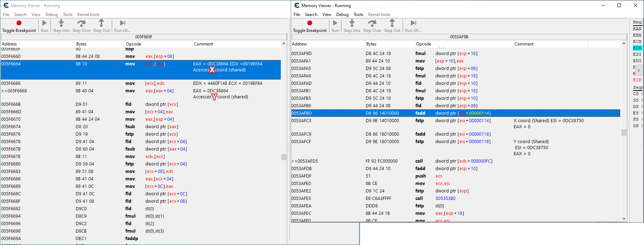This screenshot has height=245, width=644.
Task: Click the Bytes column header in right window
Action: pyautogui.click(x=371, y=44)
